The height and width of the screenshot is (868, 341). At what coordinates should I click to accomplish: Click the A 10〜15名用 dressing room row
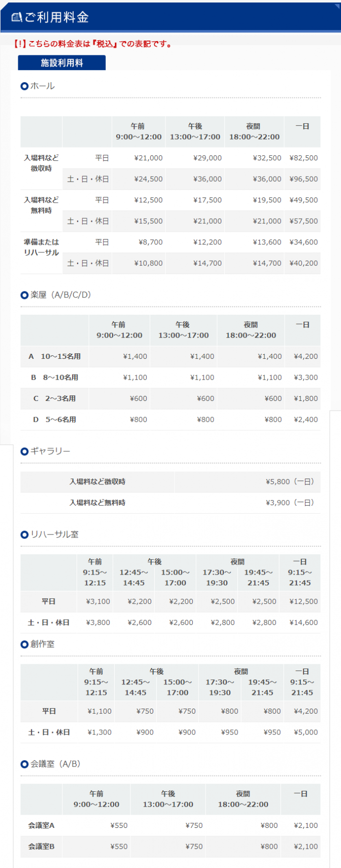pyautogui.click(x=54, y=356)
